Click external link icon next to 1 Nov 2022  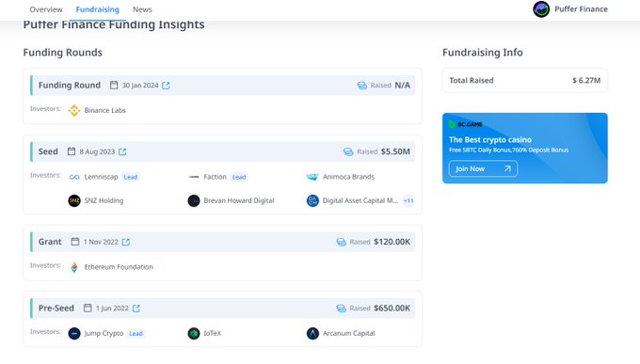tap(126, 242)
